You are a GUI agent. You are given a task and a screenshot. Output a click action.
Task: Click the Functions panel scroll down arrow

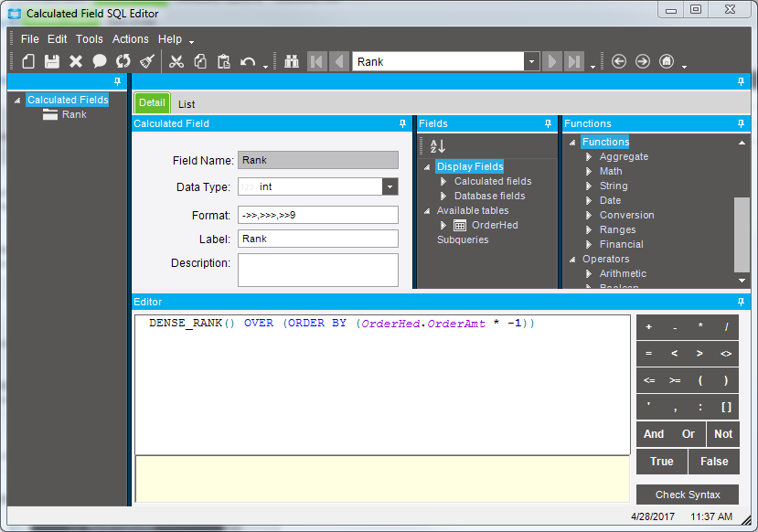pyautogui.click(x=742, y=281)
